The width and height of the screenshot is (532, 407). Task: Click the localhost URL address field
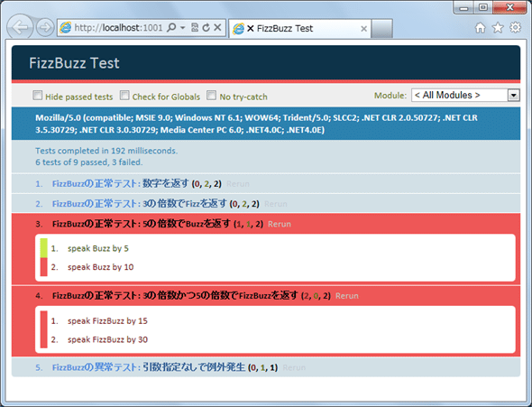click(119, 27)
